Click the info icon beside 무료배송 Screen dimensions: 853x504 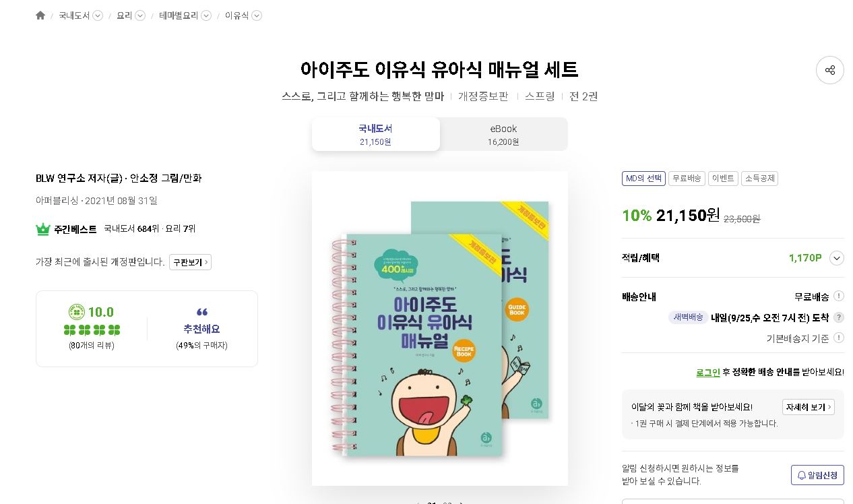point(838,296)
